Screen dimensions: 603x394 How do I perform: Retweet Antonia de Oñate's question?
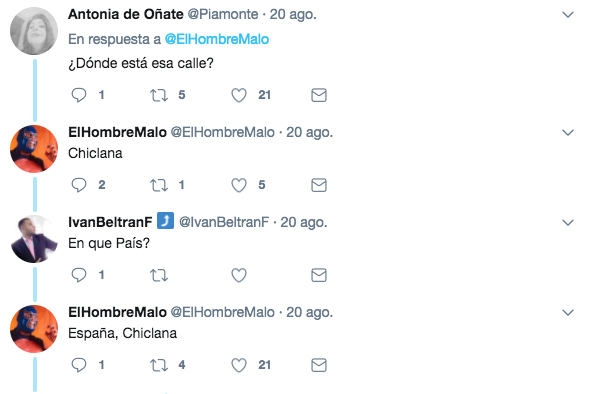click(x=159, y=95)
